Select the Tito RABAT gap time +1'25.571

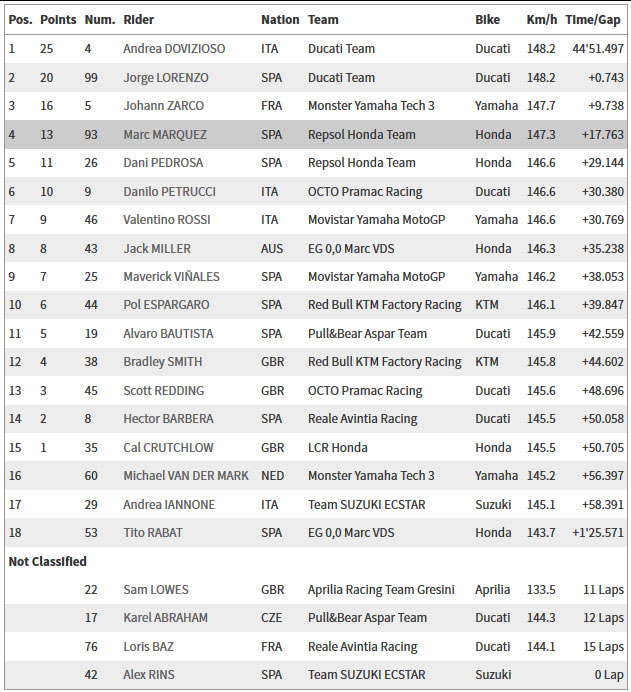coord(598,533)
